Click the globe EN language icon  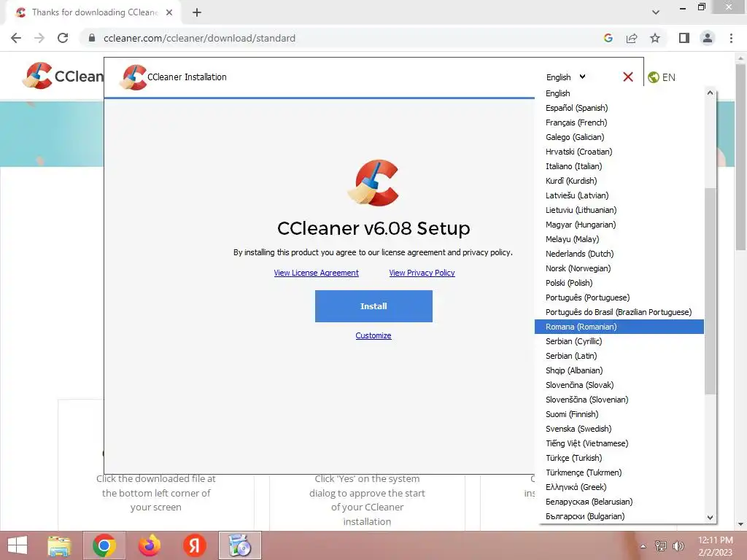pos(662,77)
